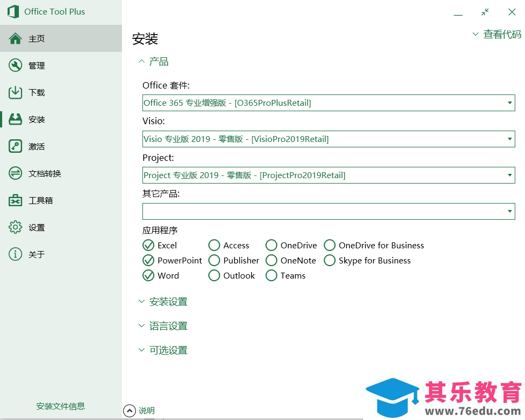
Task: Go to the 管理 section
Action: click(x=61, y=65)
